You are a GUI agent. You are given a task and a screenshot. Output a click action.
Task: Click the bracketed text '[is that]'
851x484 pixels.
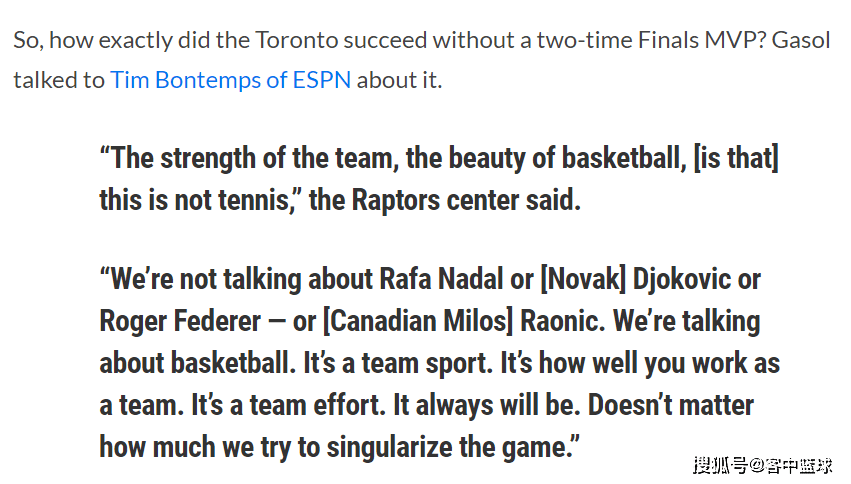pos(736,158)
